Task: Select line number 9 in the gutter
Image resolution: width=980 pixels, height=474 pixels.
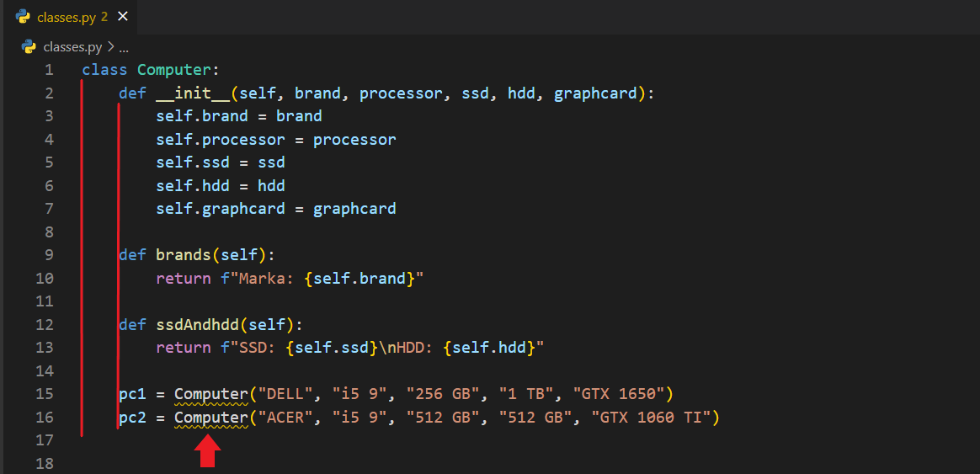Action: pyautogui.click(x=49, y=255)
